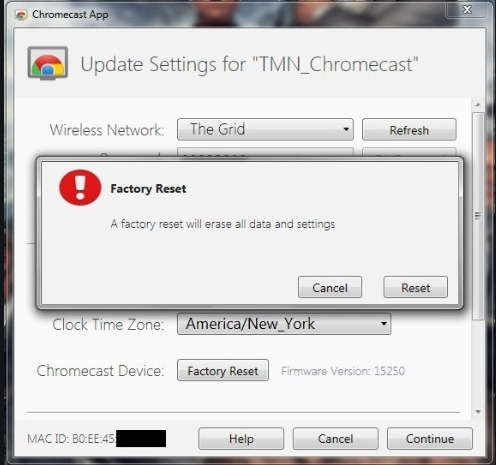
Task: Click the Factory Reset dialog heading
Action: (148, 189)
